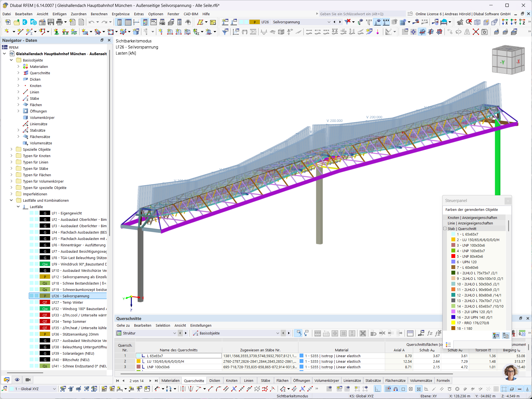Open the Global XYZ coordinate system dropdown
The width and height of the screenshot is (532, 399).
[54, 389]
